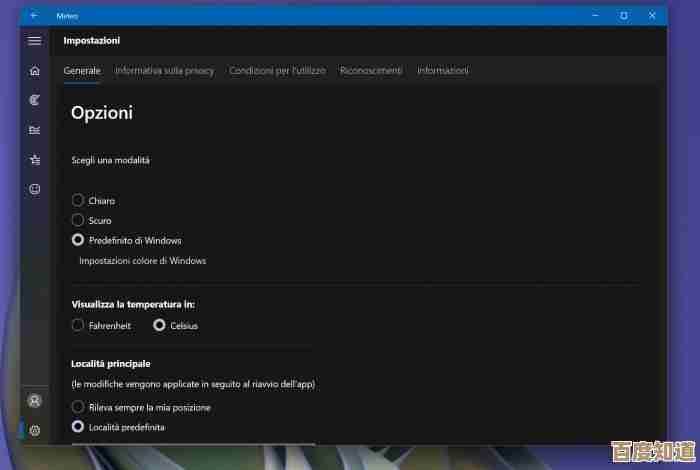Open Impostazioni colore di Windows link
This screenshot has width=700, height=470.
142,261
